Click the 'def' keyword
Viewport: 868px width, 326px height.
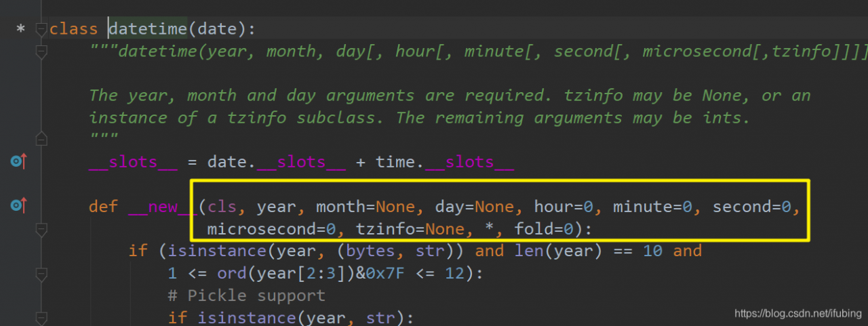point(103,207)
